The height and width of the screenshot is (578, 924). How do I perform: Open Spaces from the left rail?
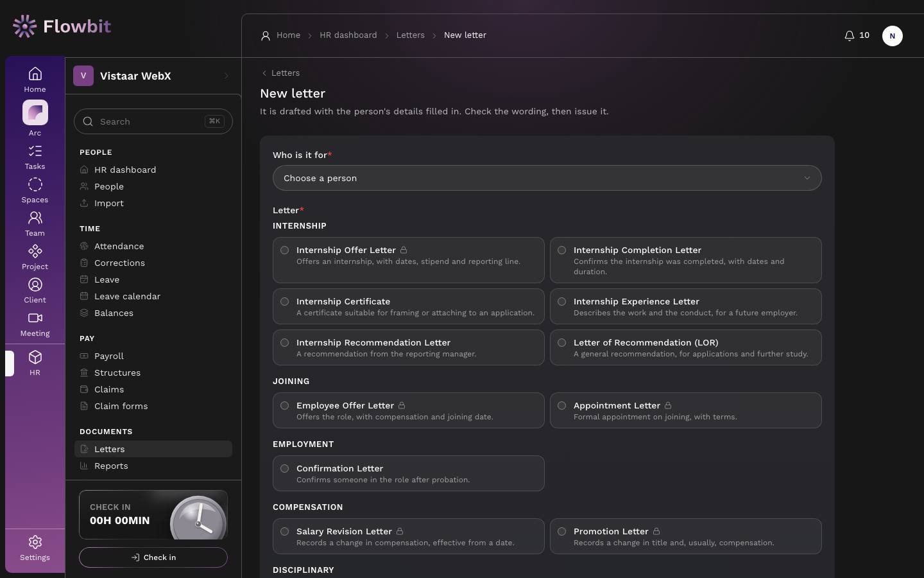click(x=35, y=191)
